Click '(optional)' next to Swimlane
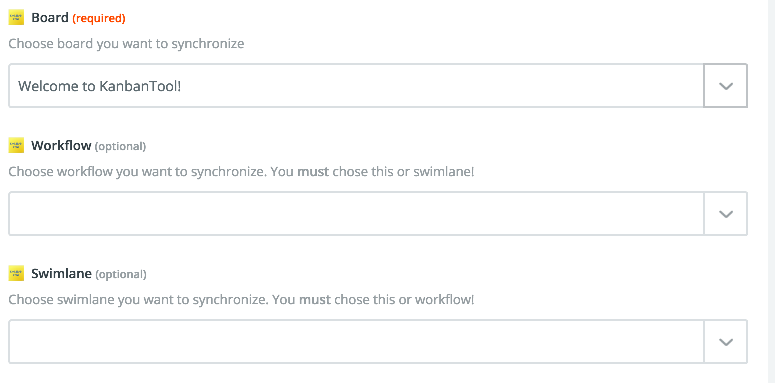775x383 pixels. coord(121,274)
